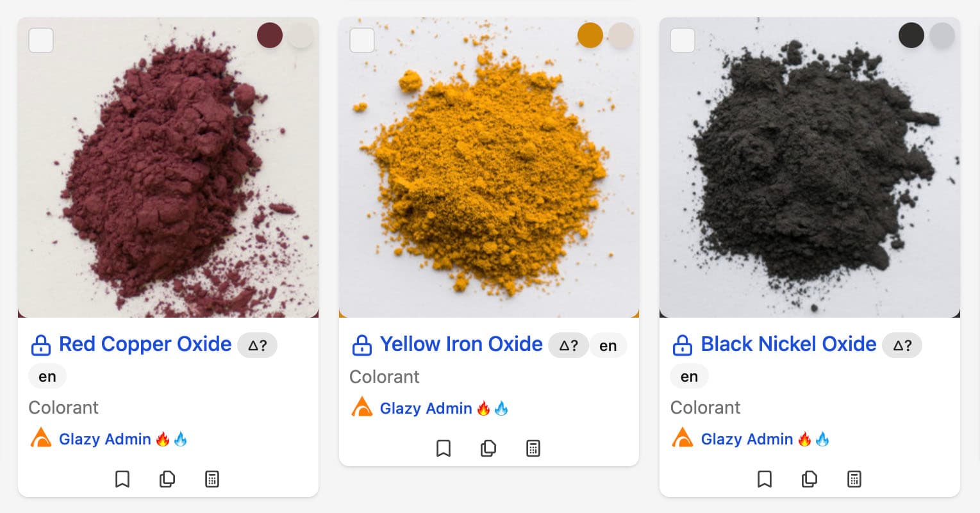Click the en language tag on Yellow Iron Oxide card

(x=608, y=345)
